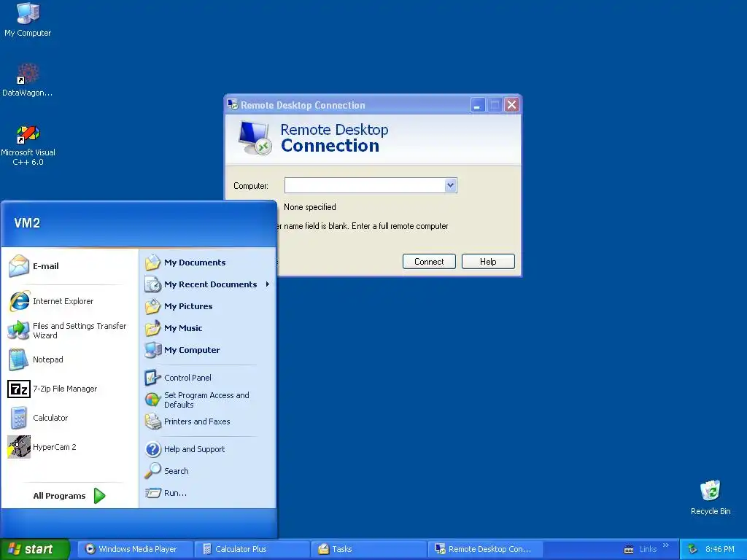Open Search from the Start menu
Viewport: 747px width, 560px height.
point(208,471)
